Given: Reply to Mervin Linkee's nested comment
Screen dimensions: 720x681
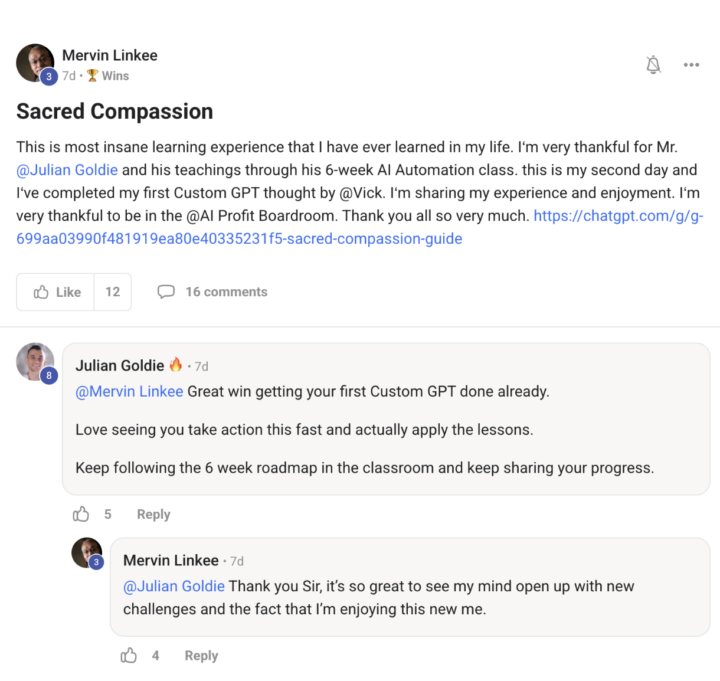Looking at the screenshot, I should tap(201, 656).
